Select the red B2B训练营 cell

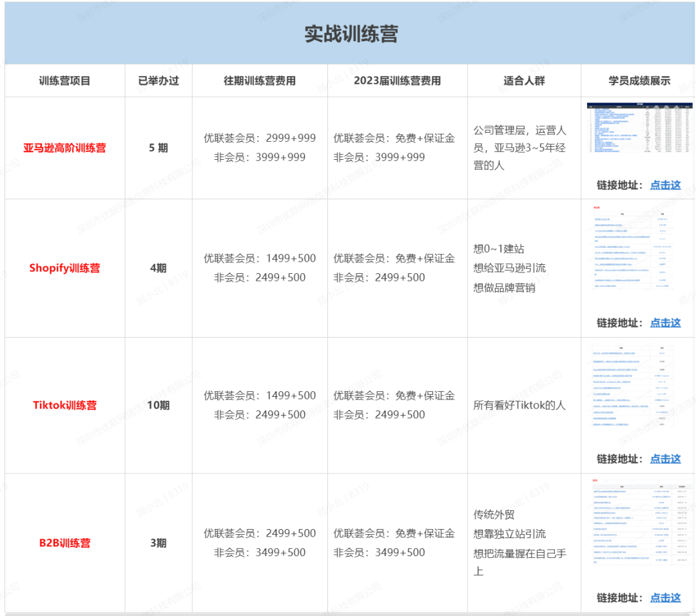coord(65,543)
